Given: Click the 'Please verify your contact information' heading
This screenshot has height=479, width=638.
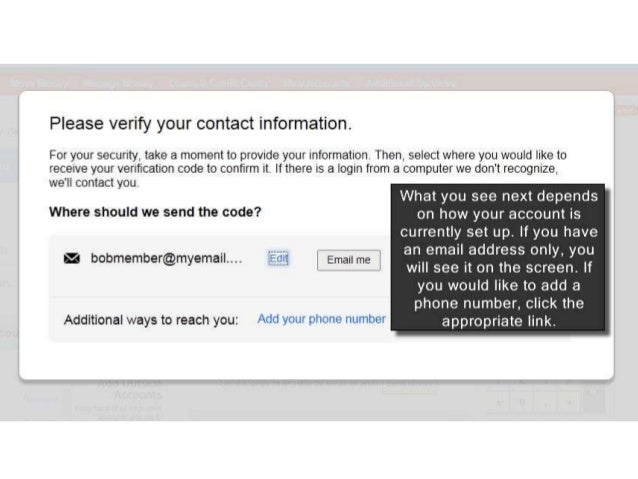Looking at the screenshot, I should [201, 123].
